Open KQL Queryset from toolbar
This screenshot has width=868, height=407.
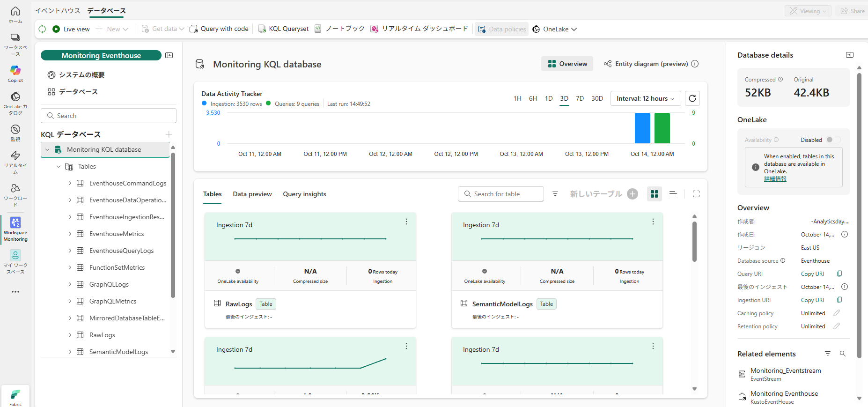[283, 29]
